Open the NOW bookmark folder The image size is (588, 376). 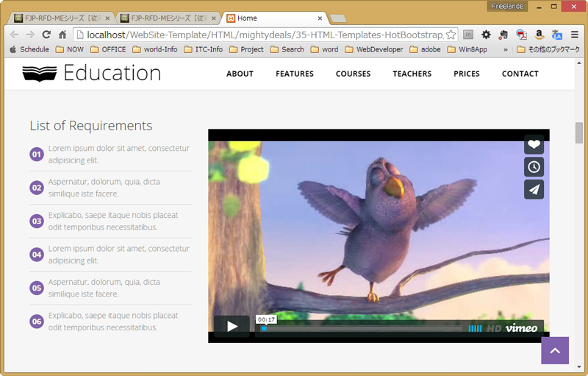(x=70, y=49)
